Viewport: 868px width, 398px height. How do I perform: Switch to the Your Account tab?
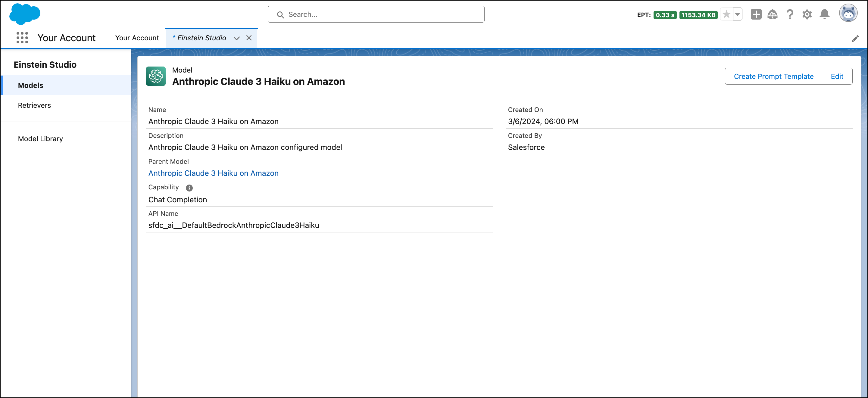point(137,38)
